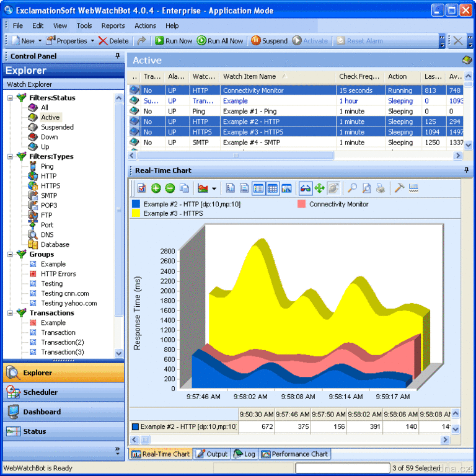This screenshot has height=476, width=476.
Task: Open the Reports menu
Action: pyautogui.click(x=113, y=26)
